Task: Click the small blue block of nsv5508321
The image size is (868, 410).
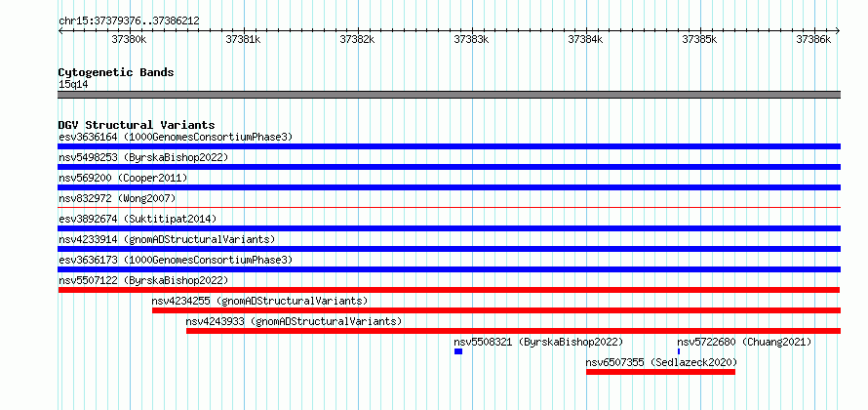Action: (458, 351)
